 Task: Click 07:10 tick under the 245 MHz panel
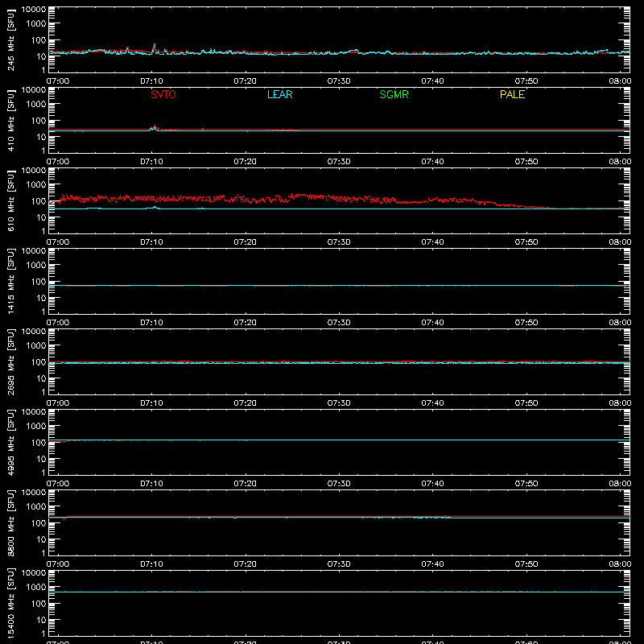point(151,81)
